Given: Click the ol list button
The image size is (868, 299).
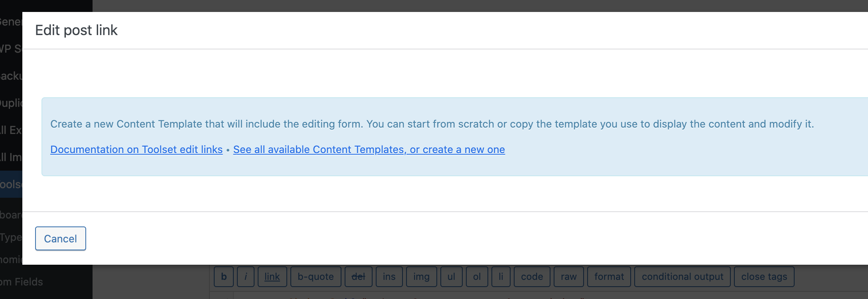Looking at the screenshot, I should (477, 277).
